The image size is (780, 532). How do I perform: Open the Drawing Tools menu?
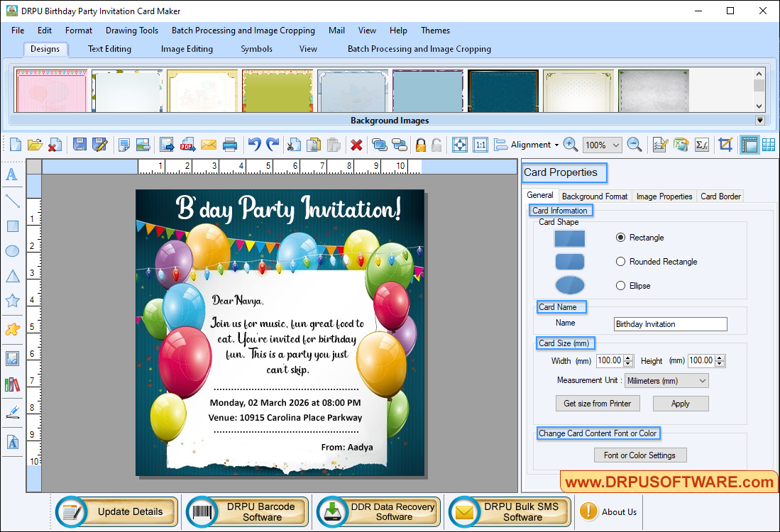tap(131, 31)
